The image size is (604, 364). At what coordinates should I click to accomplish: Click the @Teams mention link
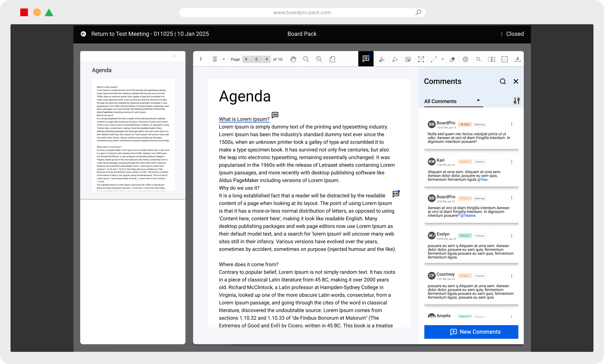pos(468,216)
